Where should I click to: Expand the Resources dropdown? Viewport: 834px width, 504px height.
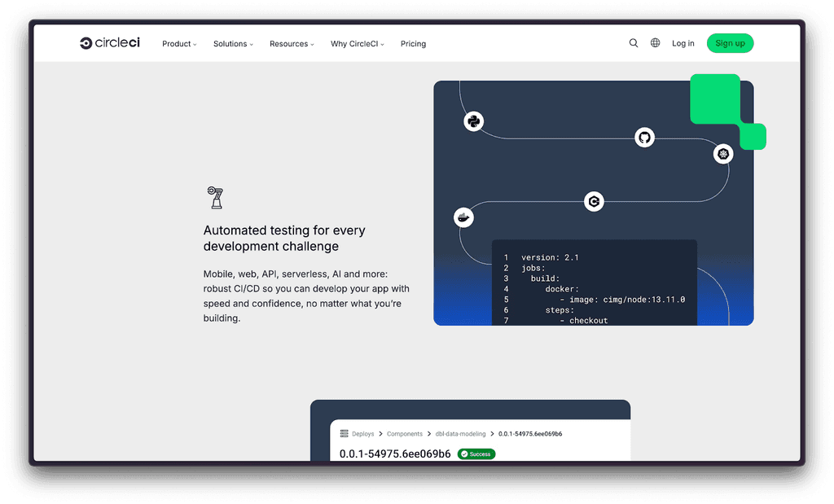(291, 44)
